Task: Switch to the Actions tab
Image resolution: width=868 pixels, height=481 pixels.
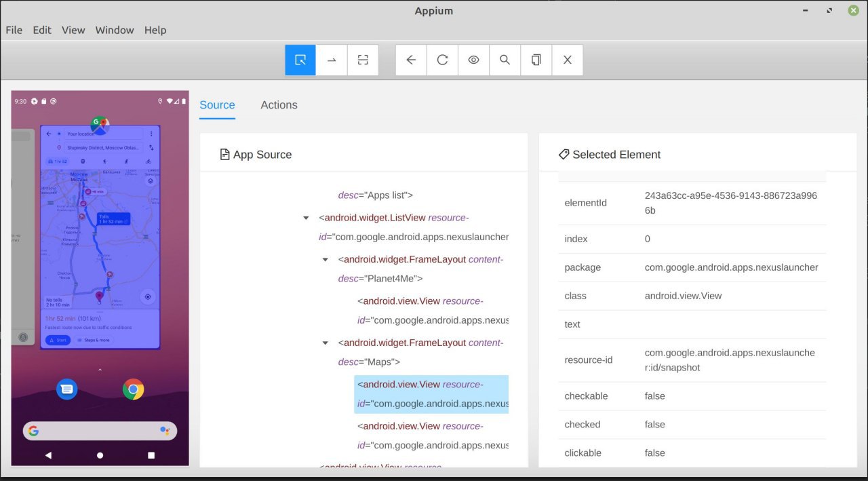Action: point(279,105)
